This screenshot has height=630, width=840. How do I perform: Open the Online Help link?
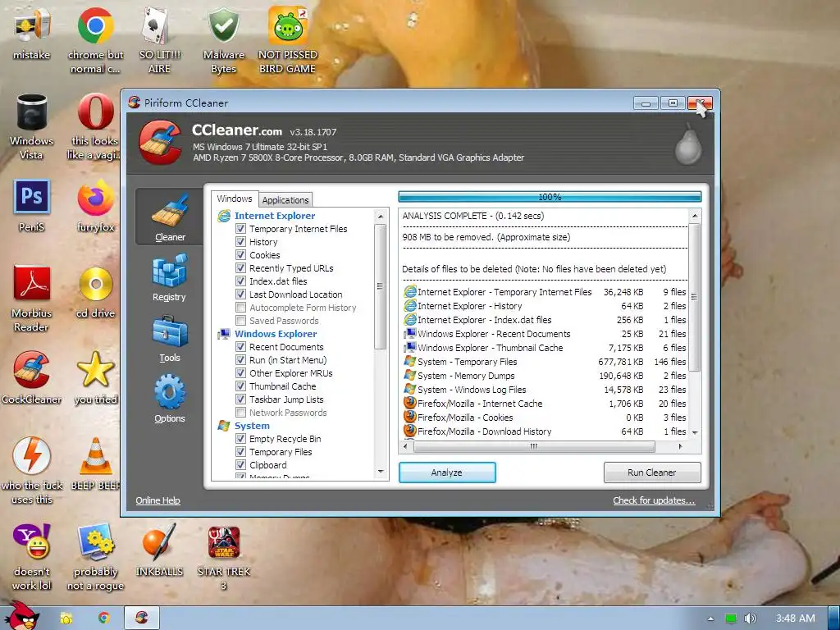(157, 500)
